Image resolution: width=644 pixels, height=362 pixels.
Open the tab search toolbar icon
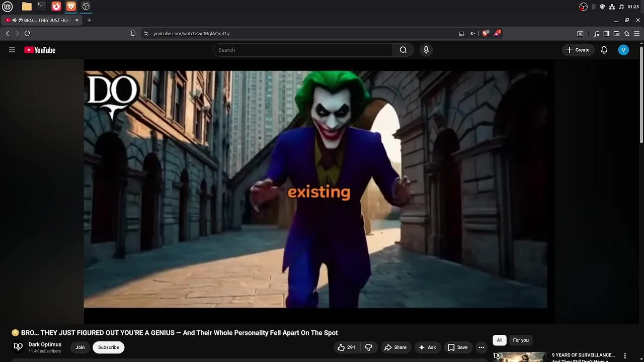click(580, 33)
